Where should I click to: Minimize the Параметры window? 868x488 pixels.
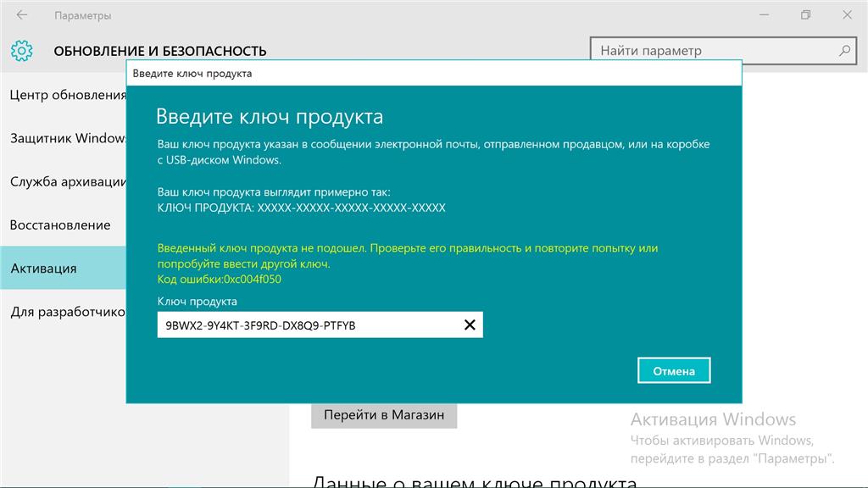pos(765,15)
